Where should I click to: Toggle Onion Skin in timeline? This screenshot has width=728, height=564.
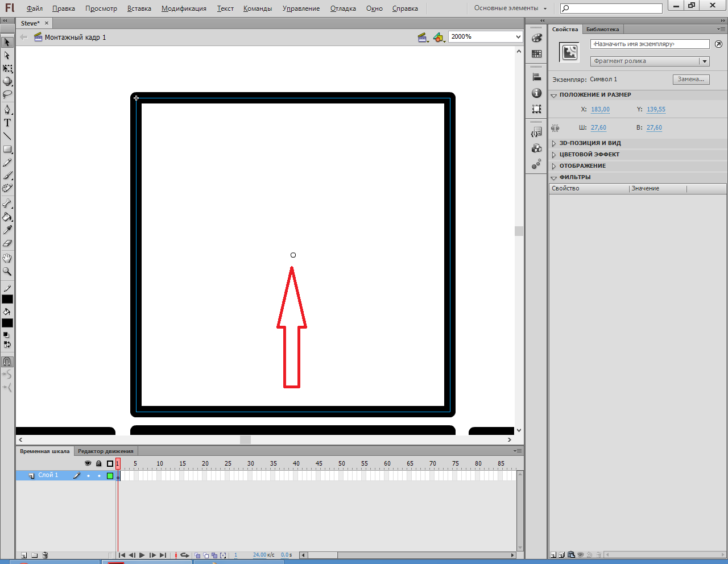(x=197, y=555)
